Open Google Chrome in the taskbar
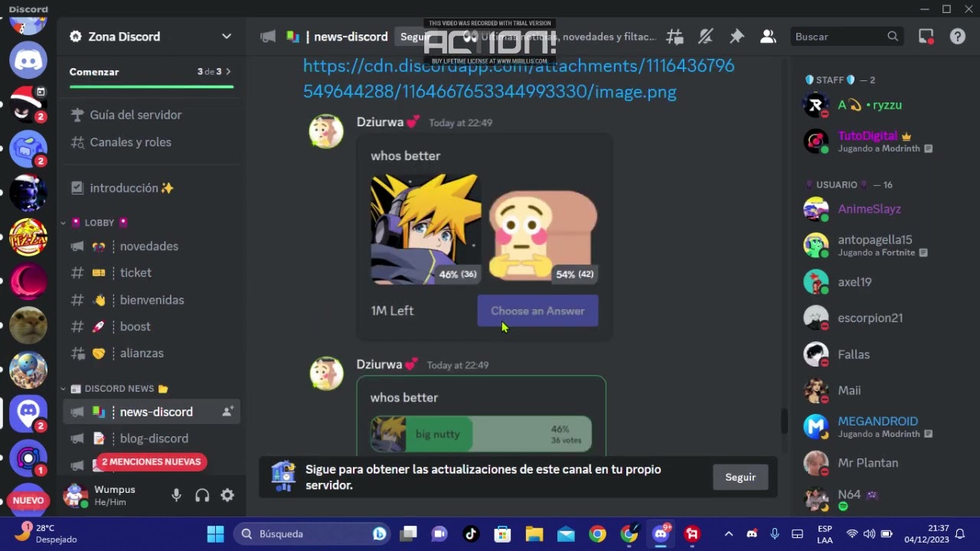Image resolution: width=980 pixels, height=551 pixels. [597, 534]
